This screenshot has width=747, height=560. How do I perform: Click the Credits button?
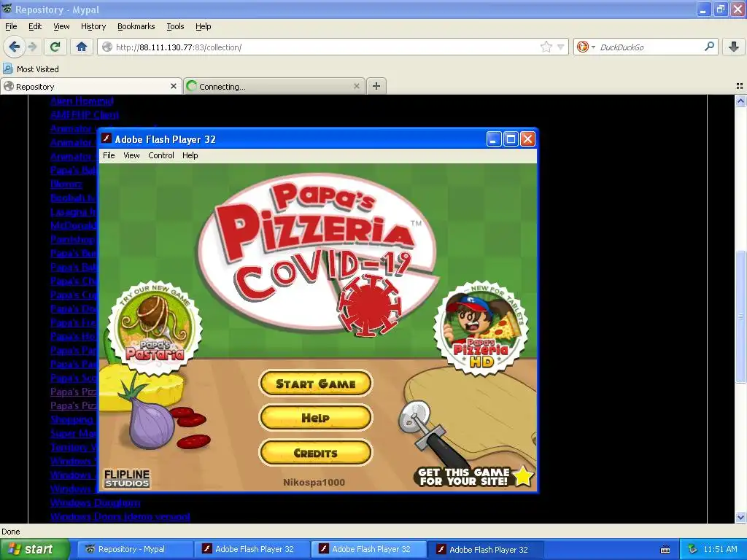[315, 453]
